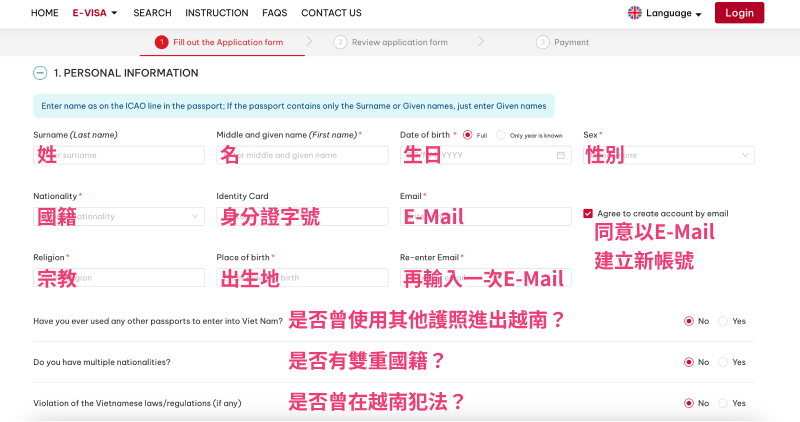The image size is (800, 422).
Task: Select Only year is known radio option
Action: tap(501, 135)
